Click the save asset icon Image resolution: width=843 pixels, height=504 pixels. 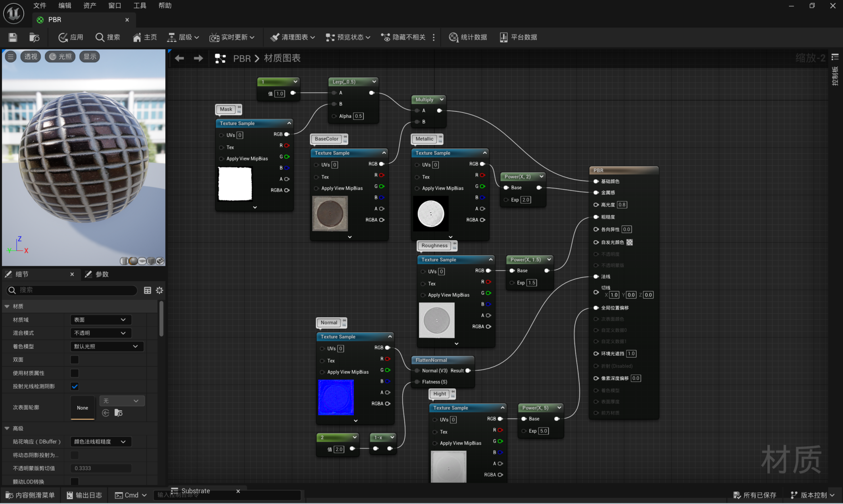[13, 37]
